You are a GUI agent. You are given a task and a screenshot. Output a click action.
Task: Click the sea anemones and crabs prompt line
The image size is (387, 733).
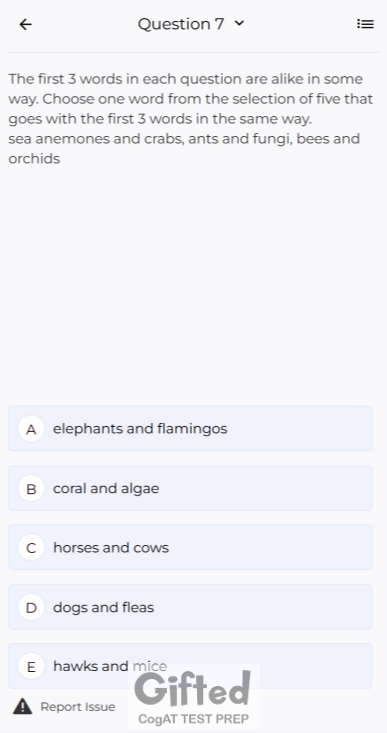tap(184, 149)
